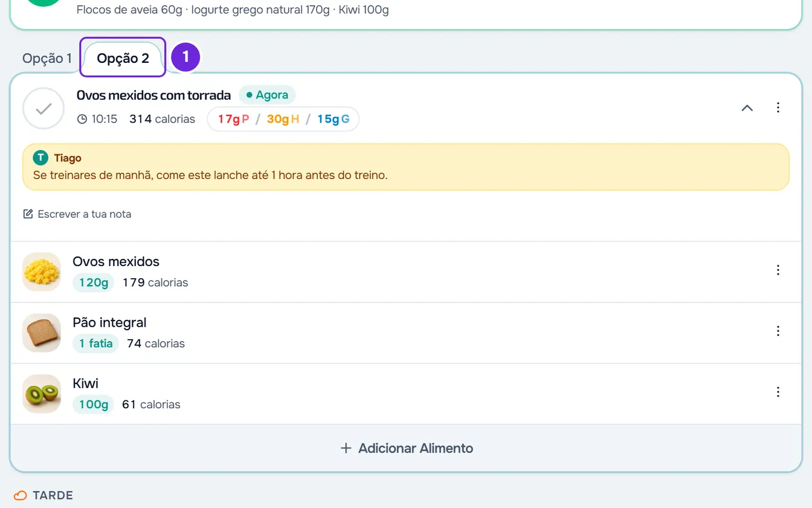Click the macros pill showing 17g P
Screen dimensions: 812x508
click(x=283, y=119)
